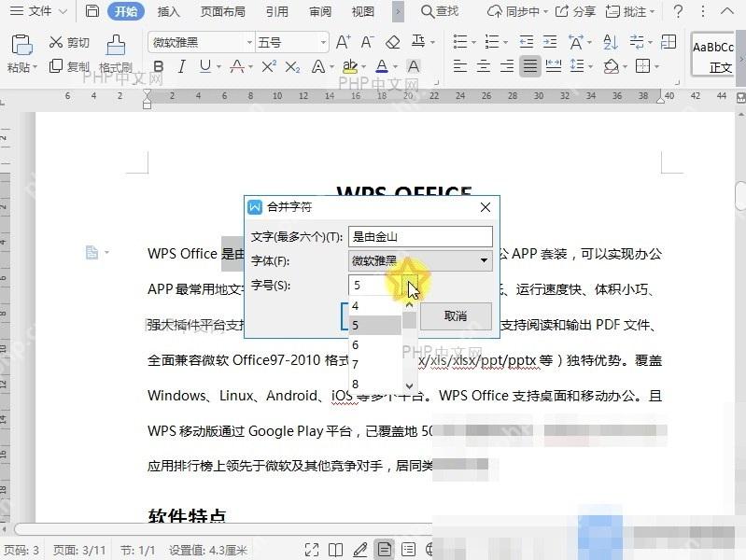Increase font size with A+ icon
The image size is (746, 560).
coord(343,42)
